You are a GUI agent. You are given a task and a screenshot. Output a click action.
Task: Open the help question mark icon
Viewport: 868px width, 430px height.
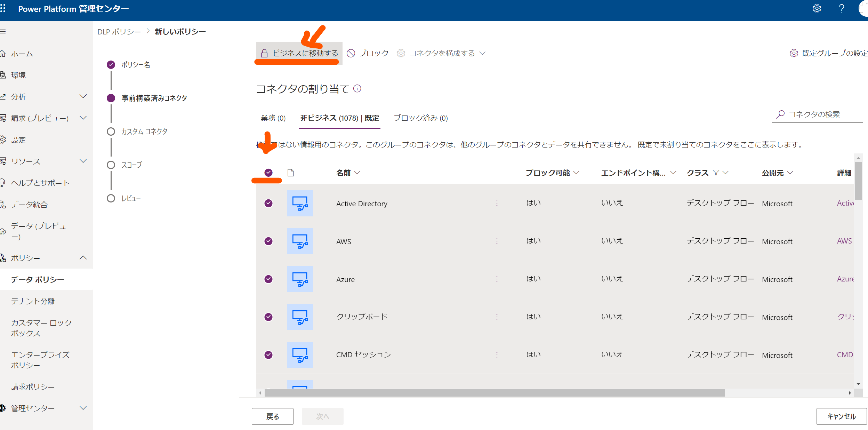coord(842,8)
